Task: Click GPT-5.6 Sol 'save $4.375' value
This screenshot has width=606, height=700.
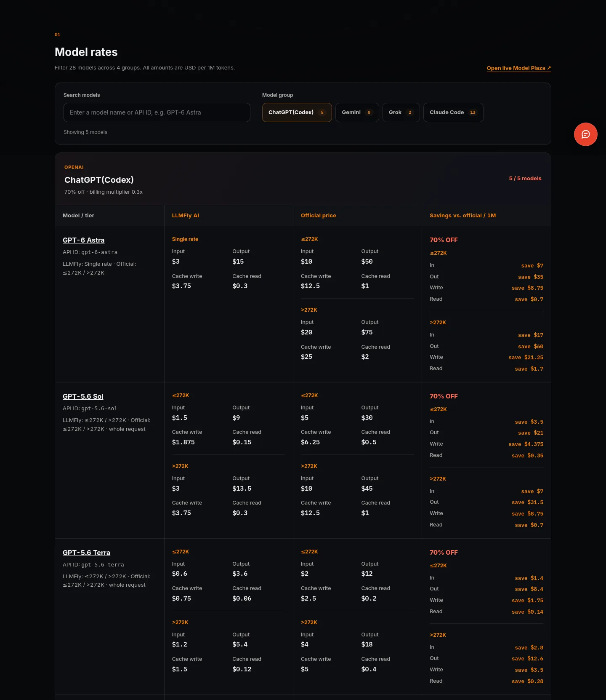Action: [x=526, y=444]
